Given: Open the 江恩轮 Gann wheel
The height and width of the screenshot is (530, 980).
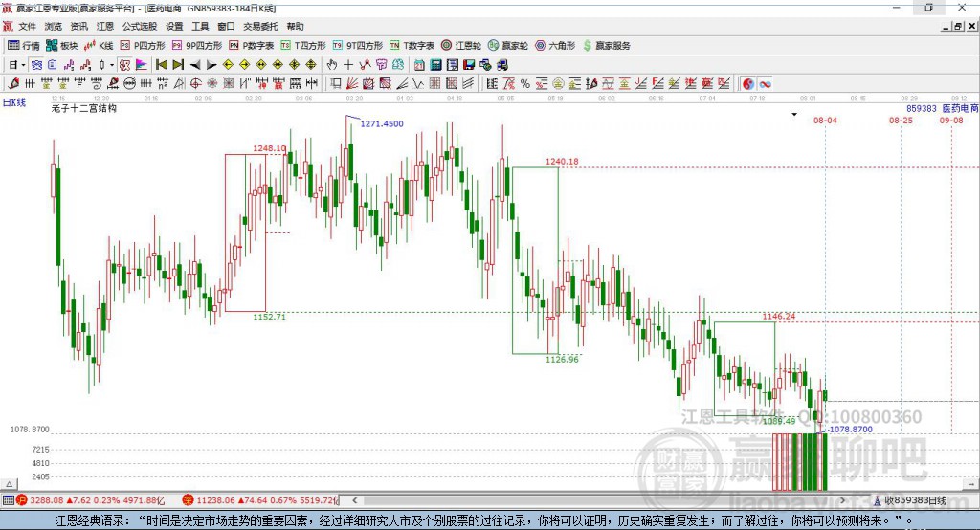Looking at the screenshot, I should tap(461, 46).
